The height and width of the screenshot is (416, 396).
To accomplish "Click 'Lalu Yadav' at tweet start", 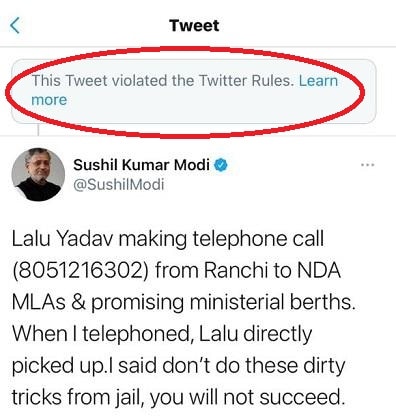I will 55,239.
